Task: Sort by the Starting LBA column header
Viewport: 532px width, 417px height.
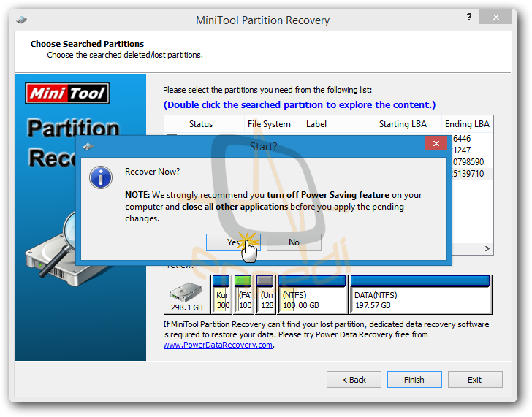Action: [x=408, y=124]
